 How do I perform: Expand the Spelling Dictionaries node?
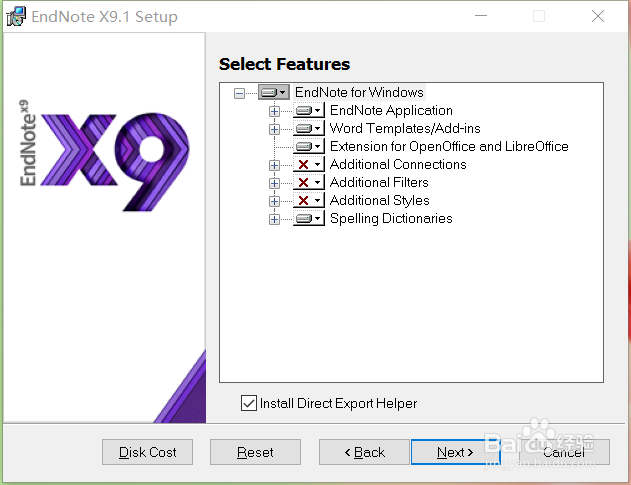point(274,219)
